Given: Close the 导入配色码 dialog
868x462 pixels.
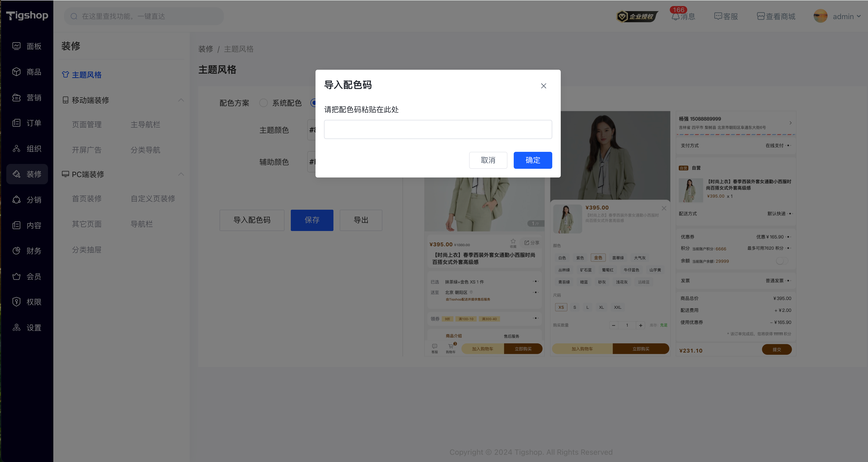Looking at the screenshot, I should click(544, 86).
